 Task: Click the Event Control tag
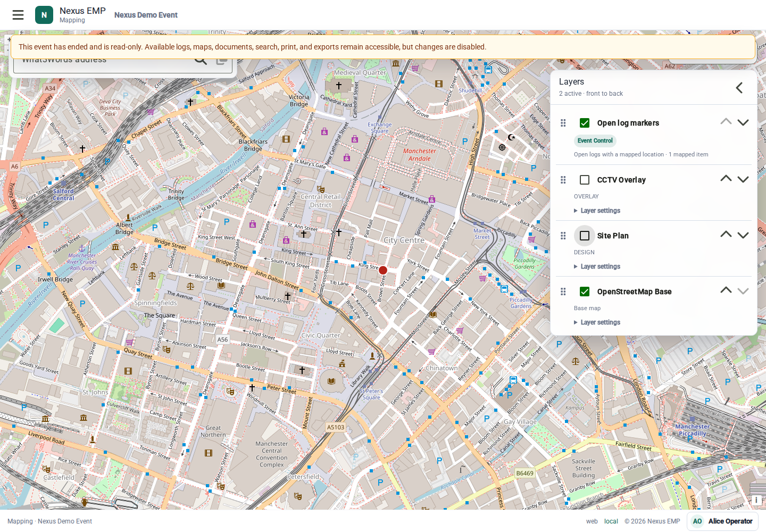click(595, 140)
